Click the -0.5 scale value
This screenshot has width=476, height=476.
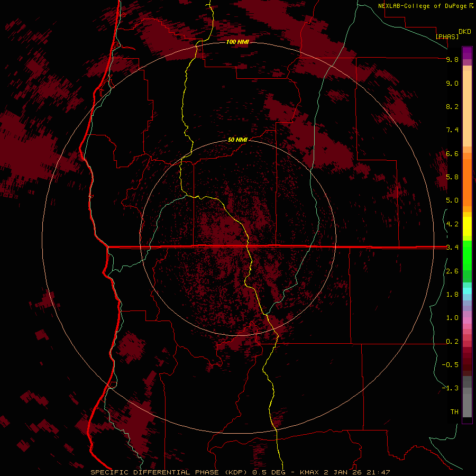pos(450,365)
